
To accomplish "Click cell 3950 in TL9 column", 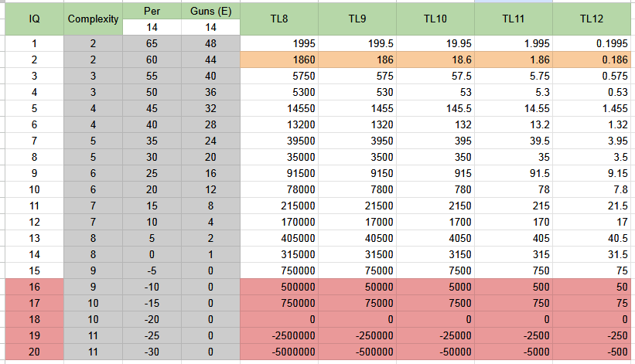I will 357,141.
